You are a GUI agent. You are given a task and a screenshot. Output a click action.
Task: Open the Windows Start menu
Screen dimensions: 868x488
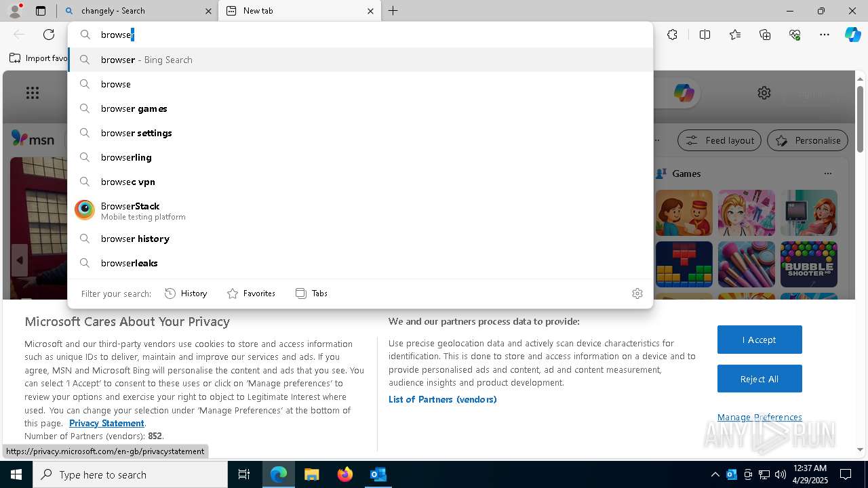pyautogui.click(x=16, y=474)
